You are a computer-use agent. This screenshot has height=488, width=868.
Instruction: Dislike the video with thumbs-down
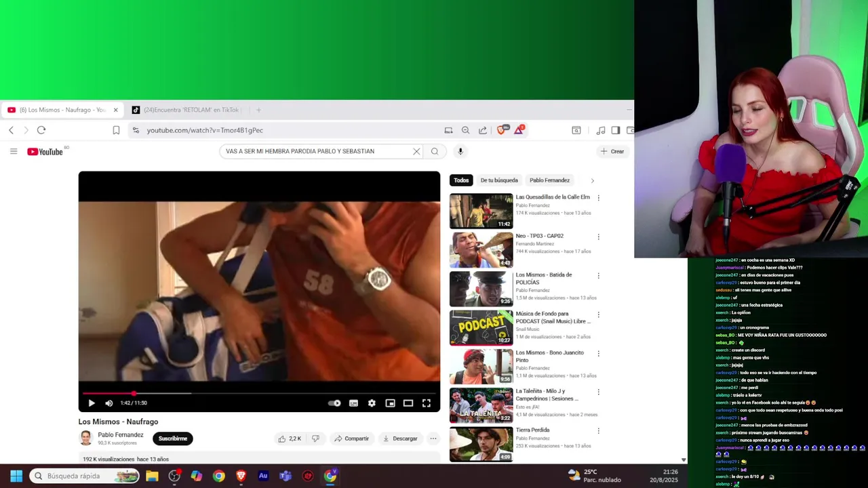[315, 439]
